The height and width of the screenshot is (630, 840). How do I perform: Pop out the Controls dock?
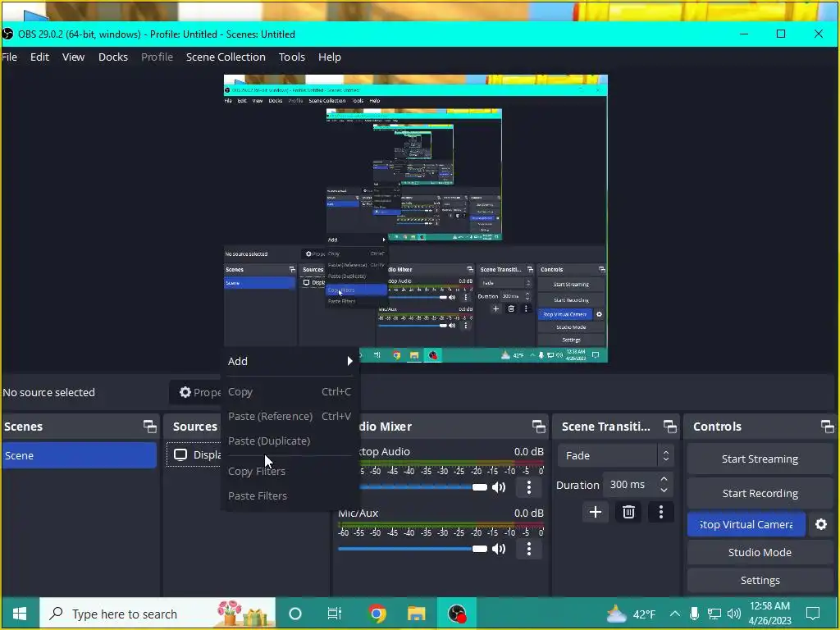pos(827,427)
